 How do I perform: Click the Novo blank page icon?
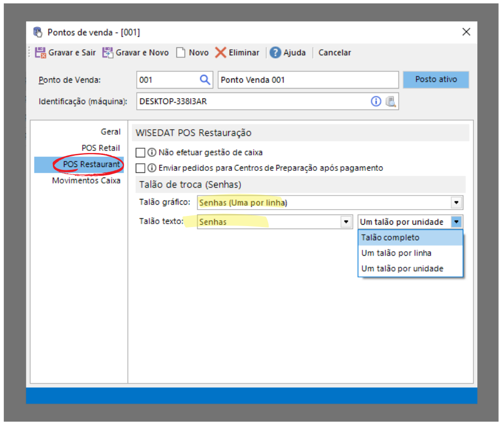coord(181,53)
